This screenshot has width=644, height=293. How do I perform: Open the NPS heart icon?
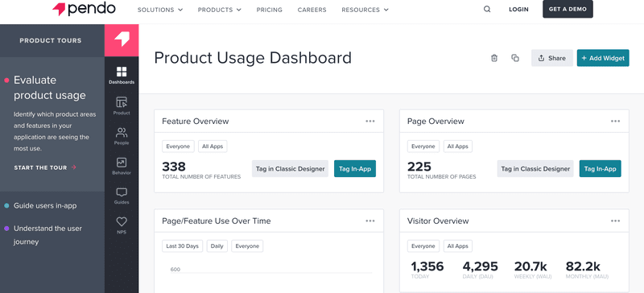click(x=122, y=225)
